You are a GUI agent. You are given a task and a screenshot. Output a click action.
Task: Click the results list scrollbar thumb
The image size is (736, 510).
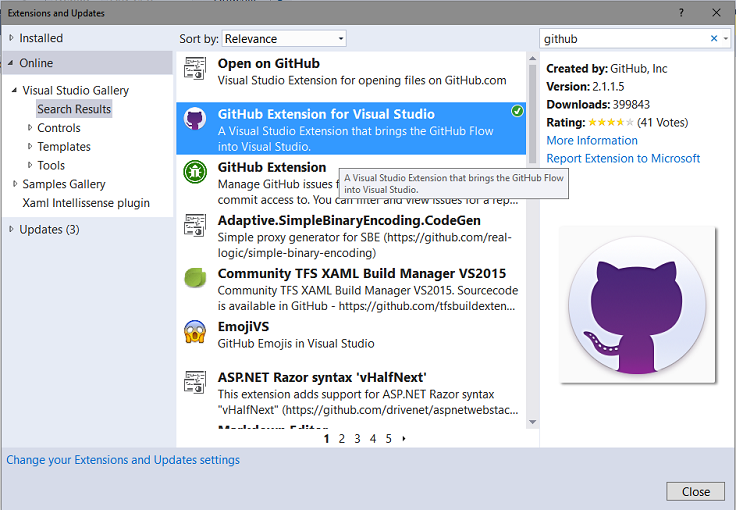pyautogui.click(x=532, y=114)
